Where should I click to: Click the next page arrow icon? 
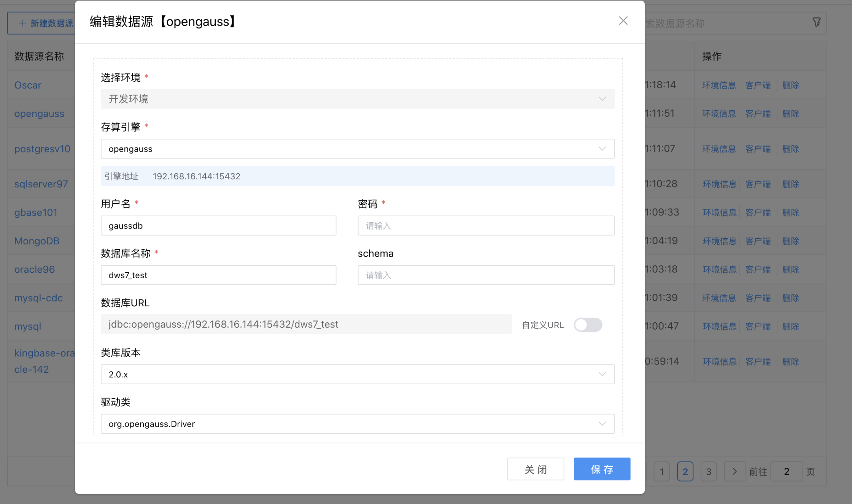(734, 471)
